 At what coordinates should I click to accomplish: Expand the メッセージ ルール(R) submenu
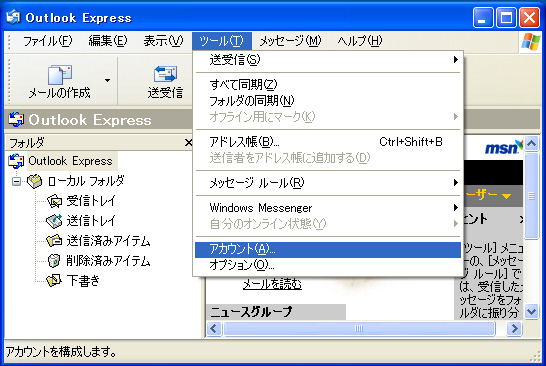click(328, 182)
